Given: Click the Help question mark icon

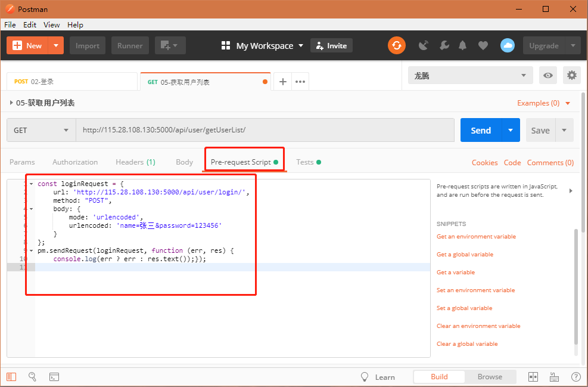Looking at the screenshot, I should pos(575,377).
